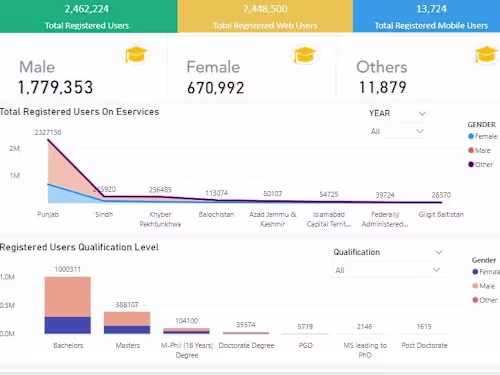Click the orange Male dot in GENDER legend
This screenshot has height=375, width=500.
coord(471,150)
